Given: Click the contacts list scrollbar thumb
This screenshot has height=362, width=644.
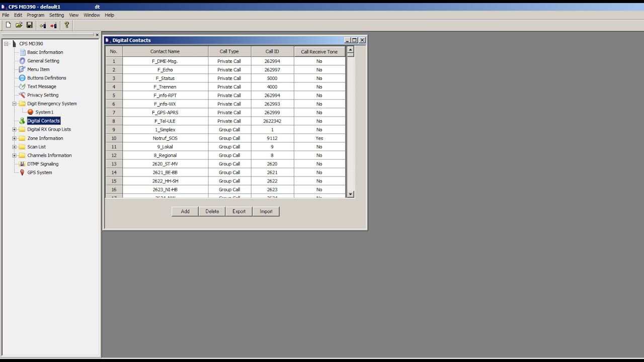Looking at the screenshot, I should 351,55.
